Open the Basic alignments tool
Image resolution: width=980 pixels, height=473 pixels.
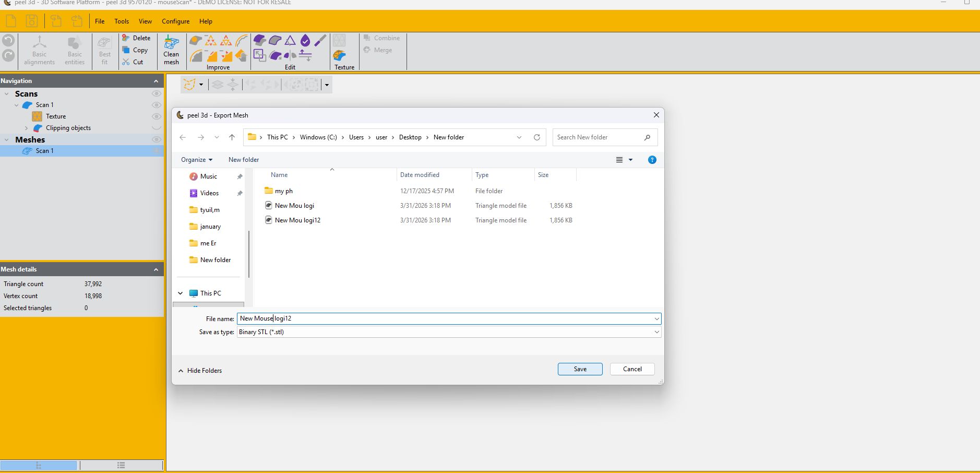39,50
